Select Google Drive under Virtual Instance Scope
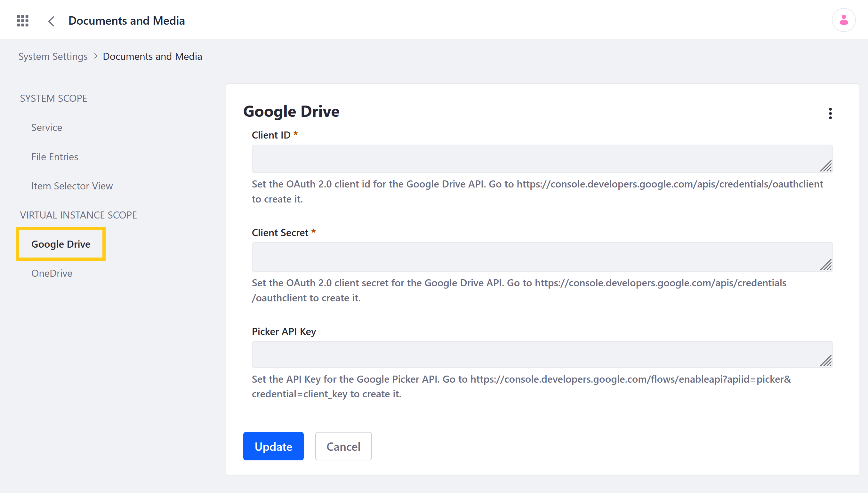 [61, 243]
